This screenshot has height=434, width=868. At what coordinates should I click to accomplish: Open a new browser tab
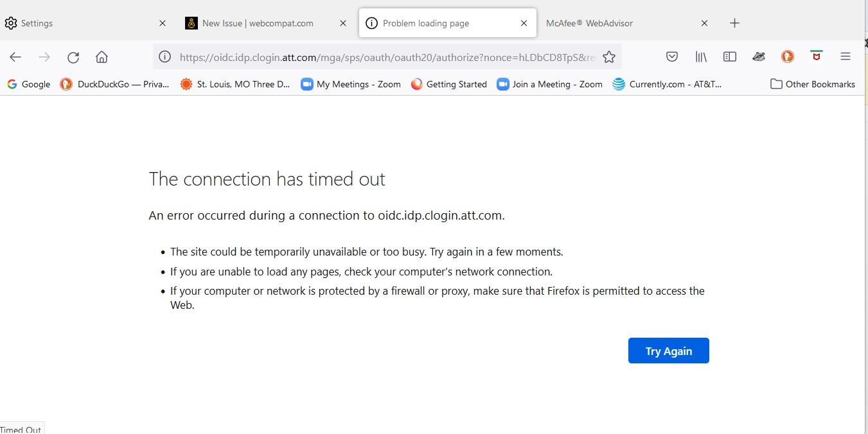click(734, 23)
